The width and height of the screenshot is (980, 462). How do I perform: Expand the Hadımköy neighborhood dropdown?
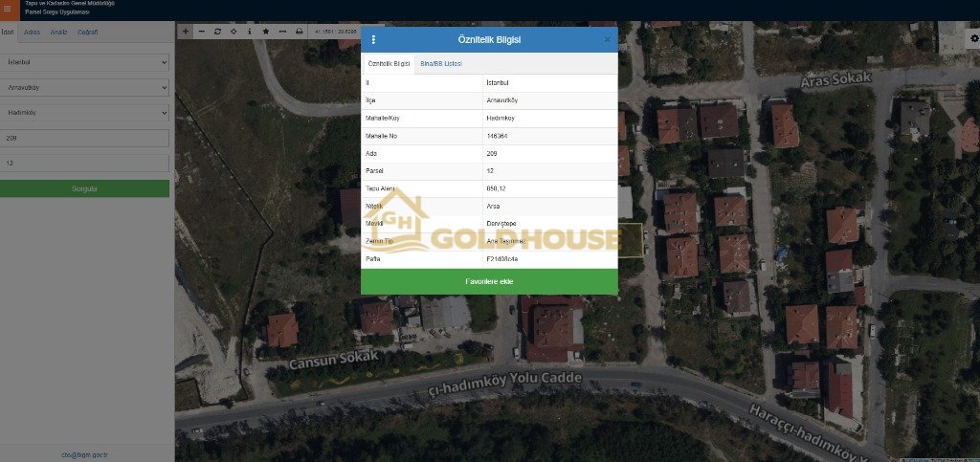pos(84,112)
